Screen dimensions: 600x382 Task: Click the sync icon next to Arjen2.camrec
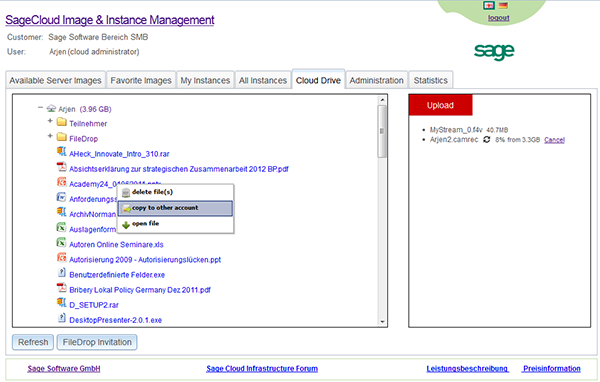click(486, 140)
